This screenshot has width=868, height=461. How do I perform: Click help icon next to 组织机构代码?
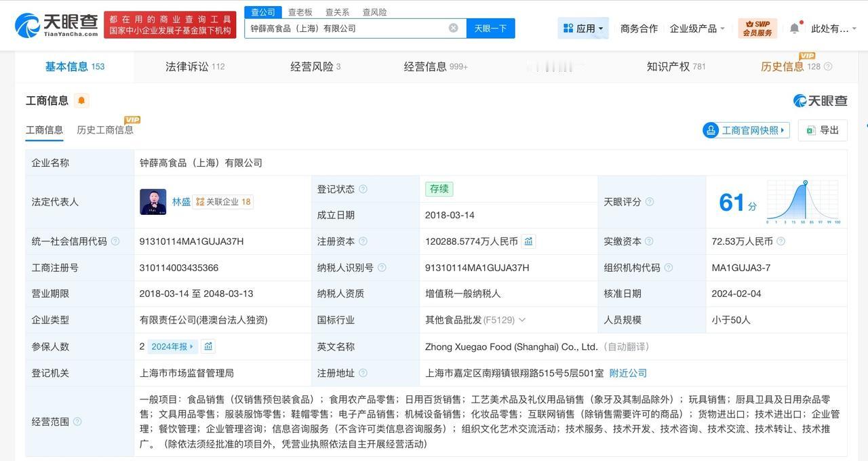669,268
